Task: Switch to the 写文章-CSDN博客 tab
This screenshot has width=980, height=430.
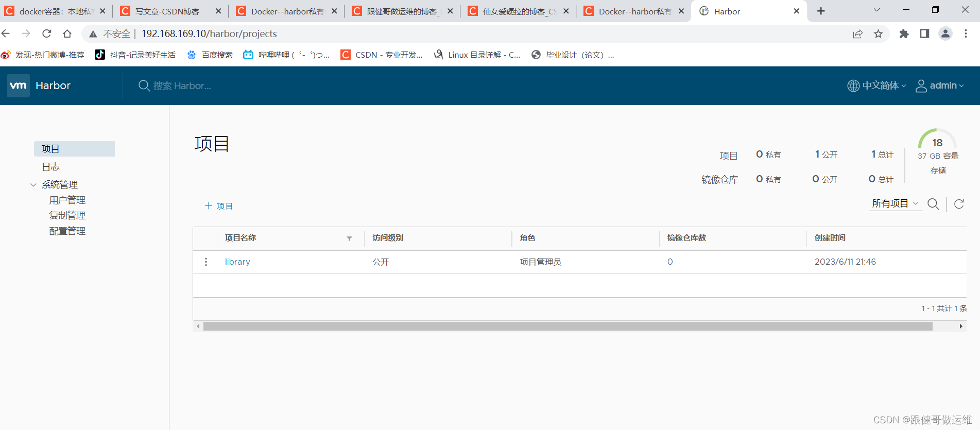Action: click(171, 11)
